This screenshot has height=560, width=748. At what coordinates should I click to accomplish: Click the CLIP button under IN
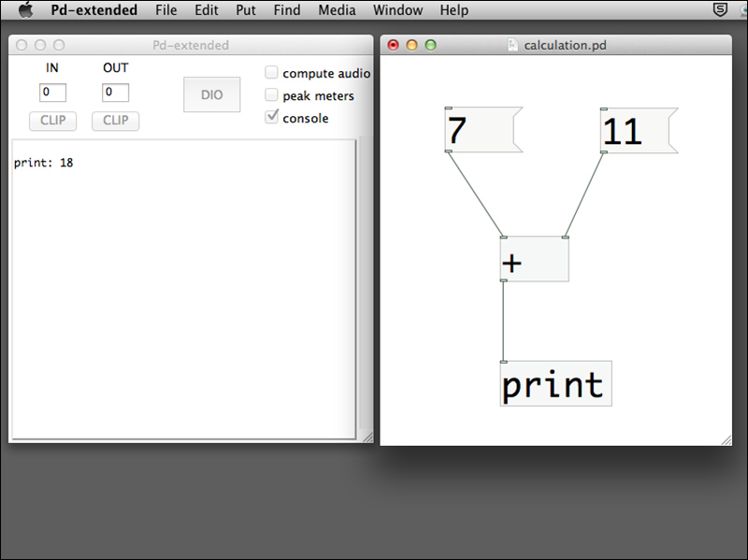click(52, 121)
